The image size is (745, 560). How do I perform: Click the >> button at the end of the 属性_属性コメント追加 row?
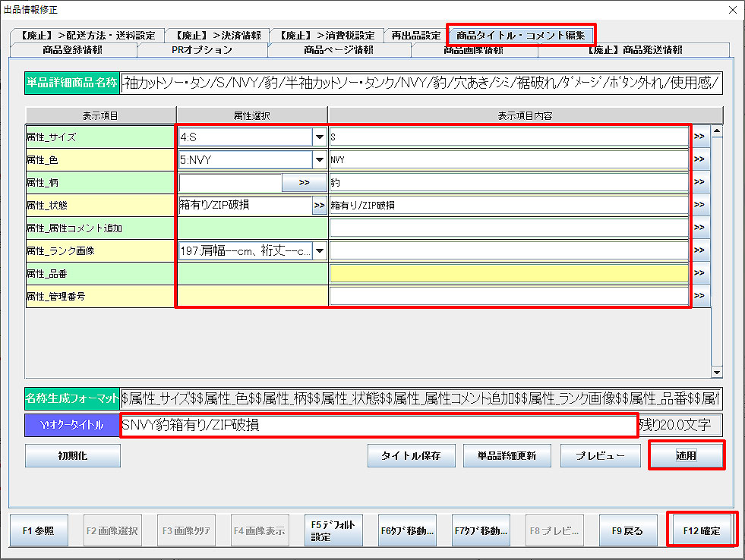click(x=699, y=228)
